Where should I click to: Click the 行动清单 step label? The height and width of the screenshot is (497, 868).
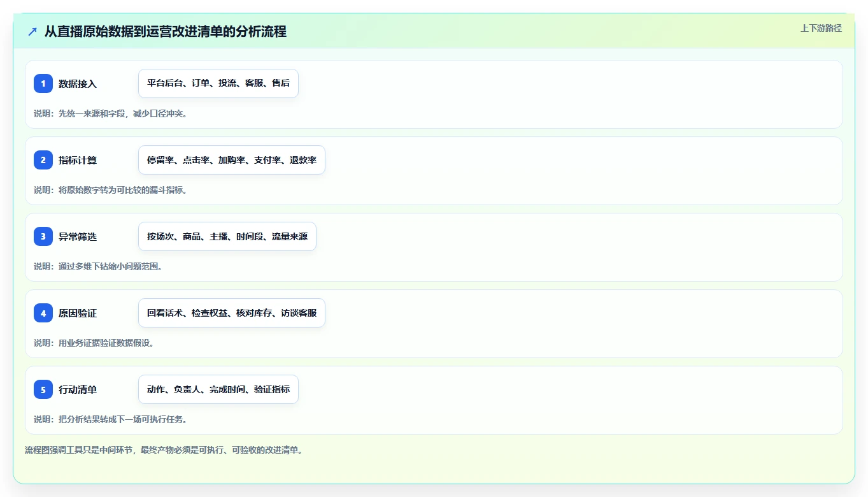78,389
